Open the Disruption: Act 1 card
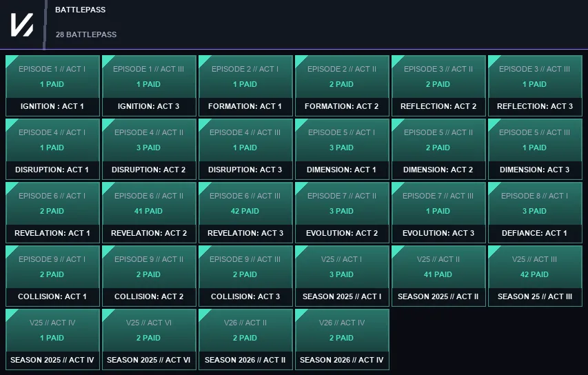This screenshot has height=375, width=588. click(x=52, y=150)
